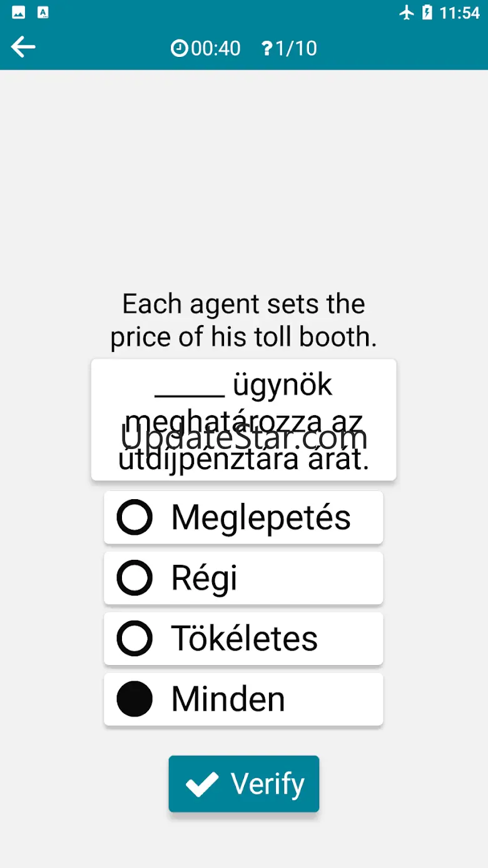Tap the English sentence about the toll booth
The width and height of the screenshot is (488, 868).
coord(244,321)
